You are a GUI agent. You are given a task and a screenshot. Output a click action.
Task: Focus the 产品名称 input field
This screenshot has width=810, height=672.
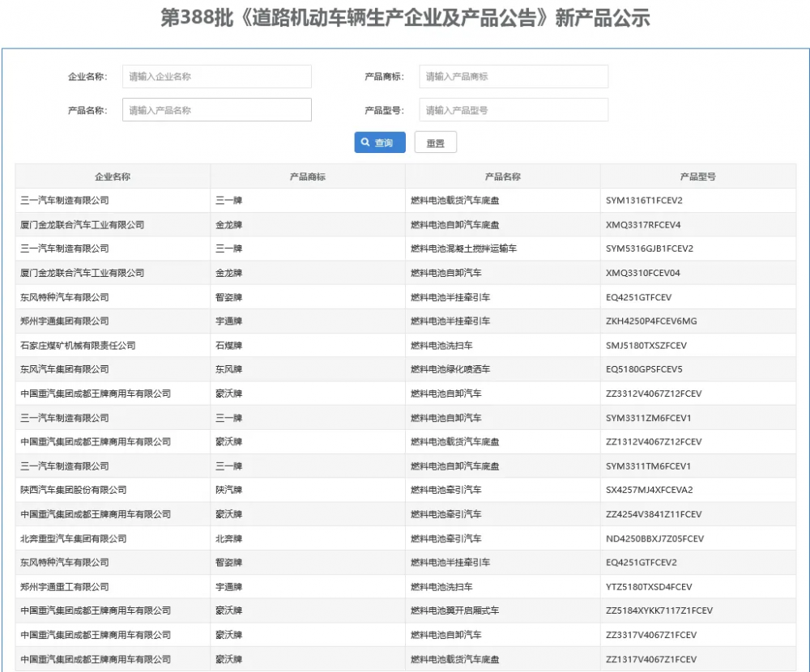click(x=217, y=110)
